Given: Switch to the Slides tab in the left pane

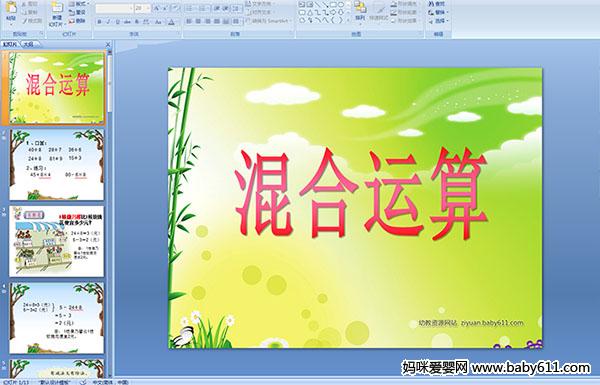Looking at the screenshot, I should [x=10, y=44].
